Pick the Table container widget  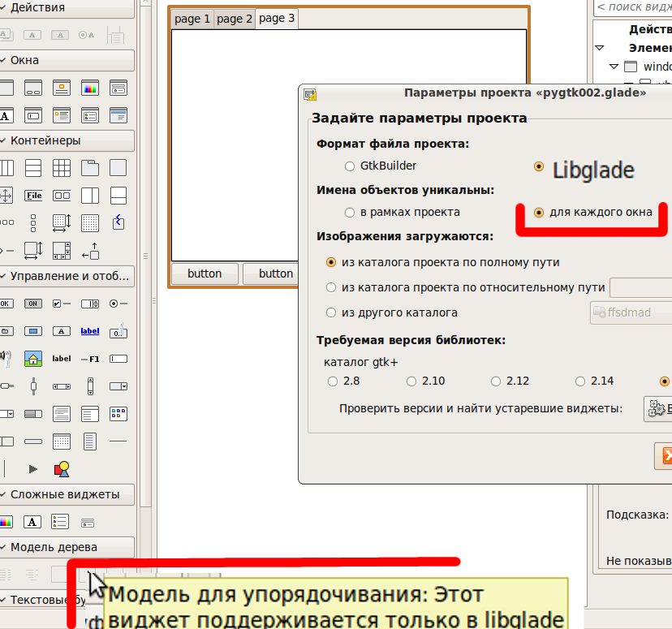coord(62,168)
